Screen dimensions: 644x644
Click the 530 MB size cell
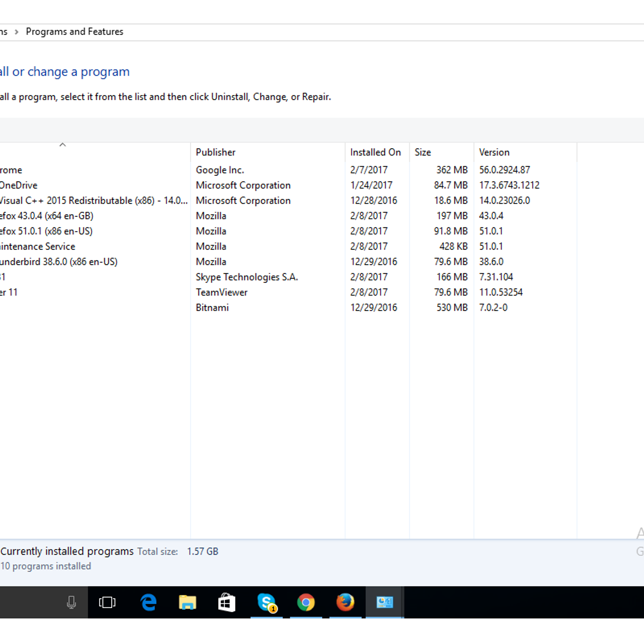click(x=452, y=308)
